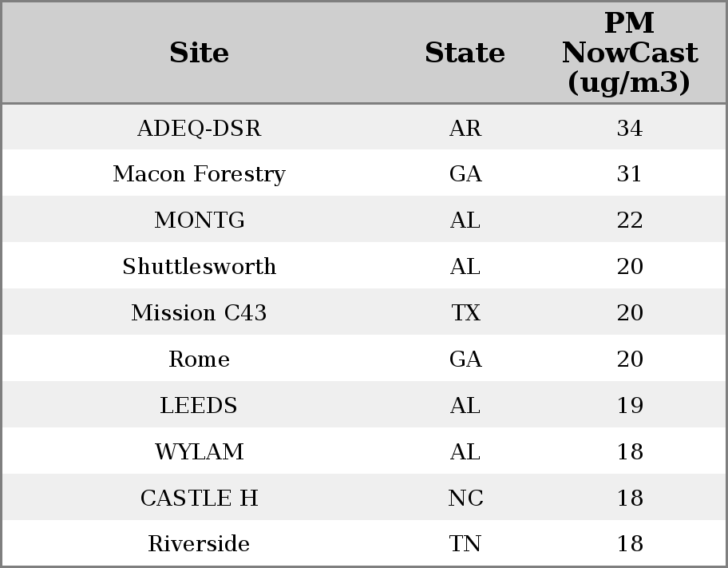Click the CASTLE H site entry
Screen dimensions: 728x568
pyautogui.click(x=199, y=498)
